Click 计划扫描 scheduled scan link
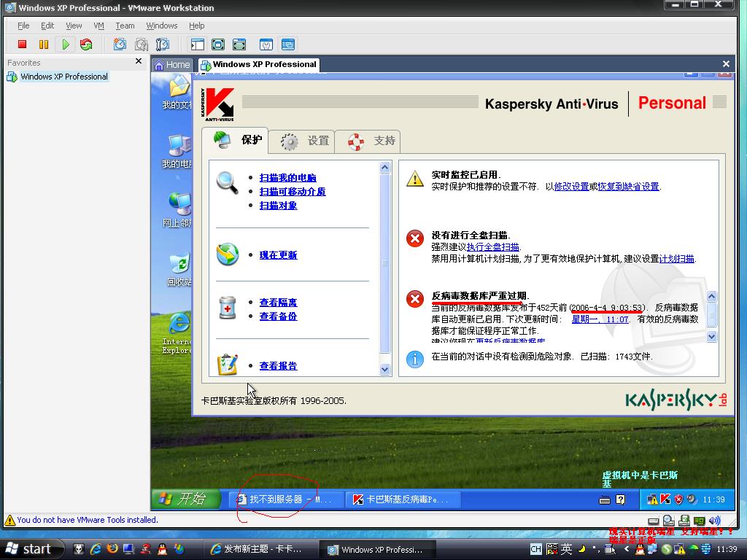 click(x=676, y=259)
